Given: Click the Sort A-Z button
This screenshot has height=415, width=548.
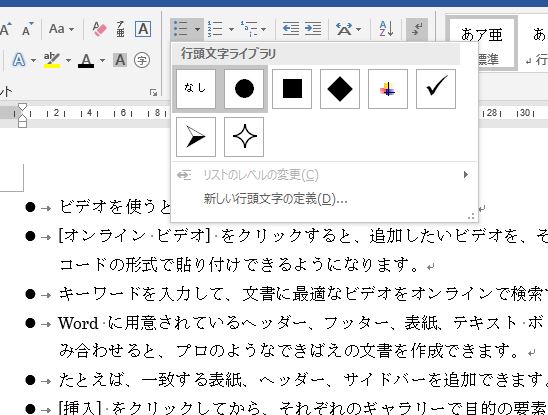Looking at the screenshot, I should [387, 29].
